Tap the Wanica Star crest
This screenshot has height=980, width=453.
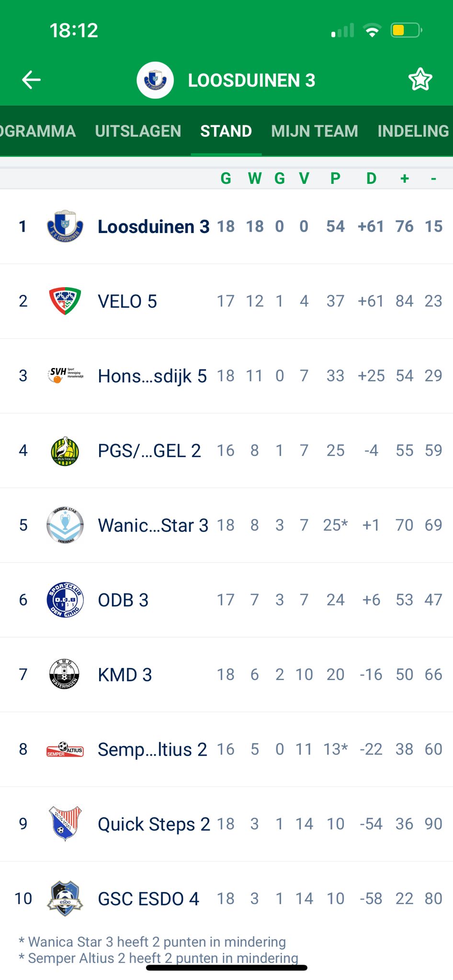pyautogui.click(x=65, y=525)
